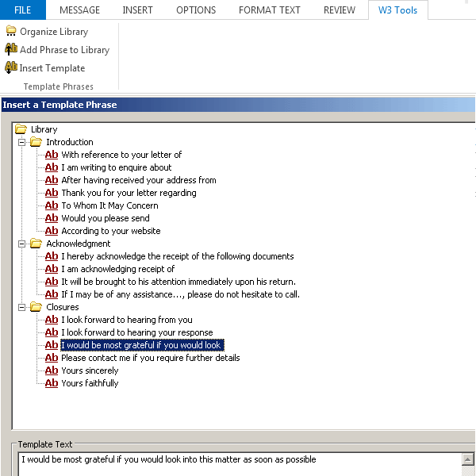Switch to the INSERT ribbon tab
The height and width of the screenshot is (476, 476).
(137, 10)
